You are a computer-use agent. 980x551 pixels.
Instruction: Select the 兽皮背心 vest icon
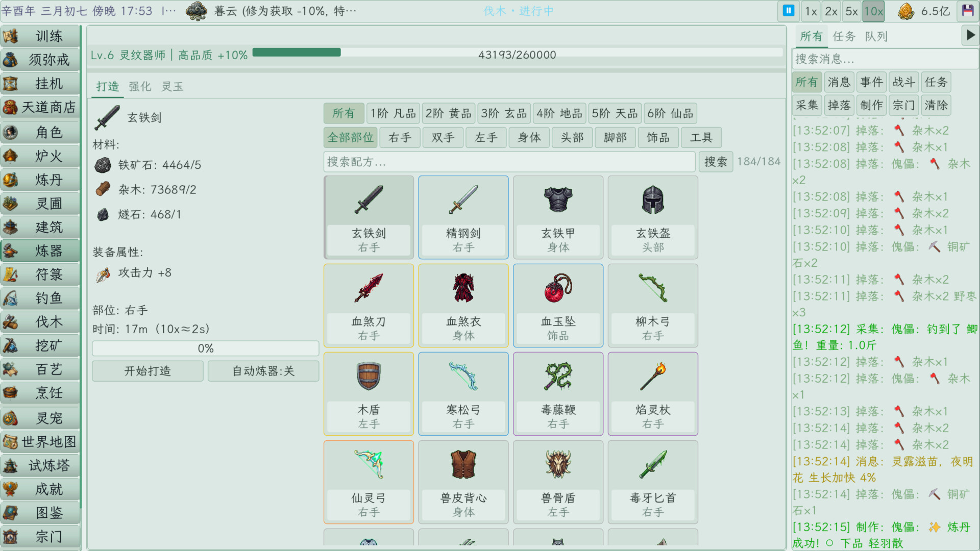pyautogui.click(x=463, y=465)
